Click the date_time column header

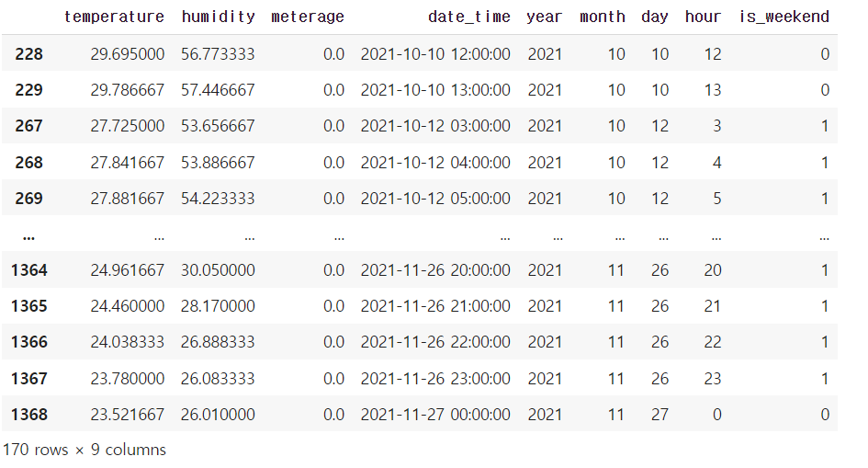tap(468, 17)
